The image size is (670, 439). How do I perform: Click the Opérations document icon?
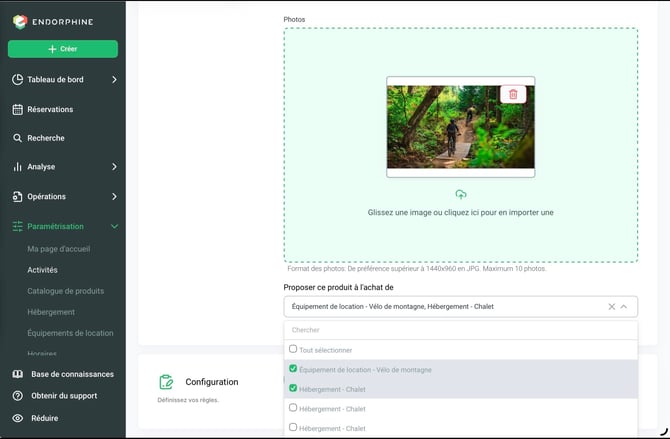[x=18, y=197]
